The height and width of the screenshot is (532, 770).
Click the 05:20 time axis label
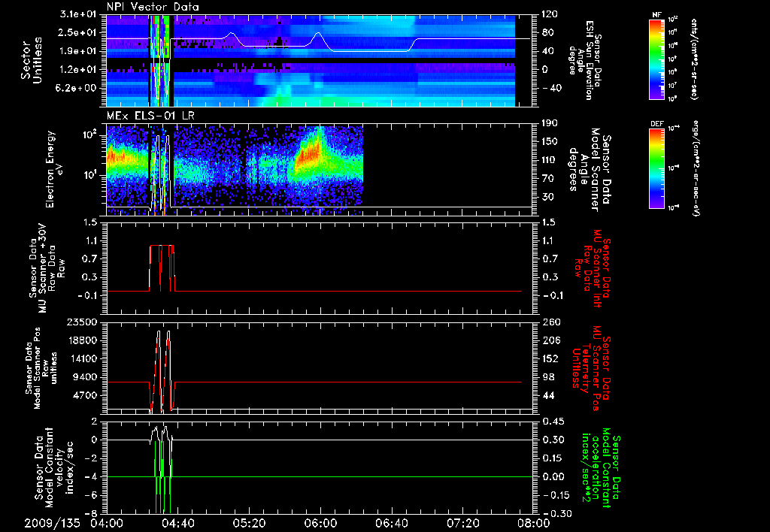click(x=249, y=523)
